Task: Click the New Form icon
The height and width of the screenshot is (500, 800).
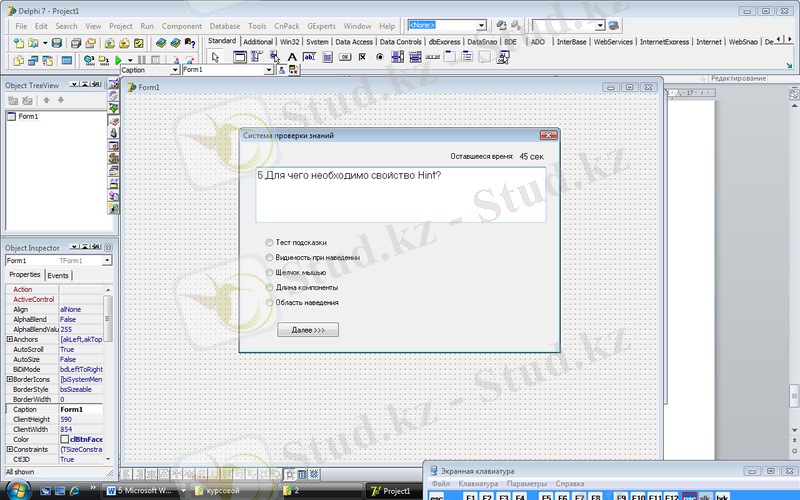Action: pos(66,61)
